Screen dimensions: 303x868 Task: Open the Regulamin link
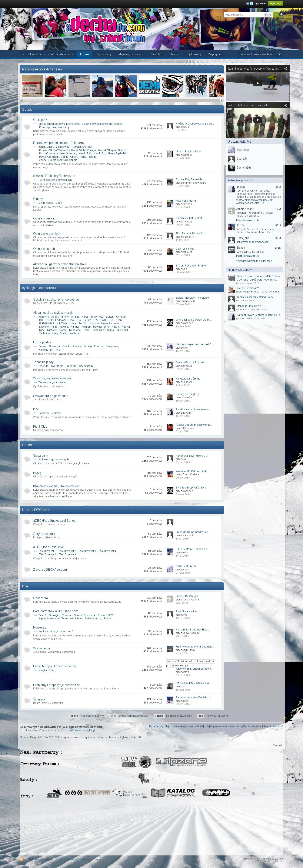pos(278,745)
